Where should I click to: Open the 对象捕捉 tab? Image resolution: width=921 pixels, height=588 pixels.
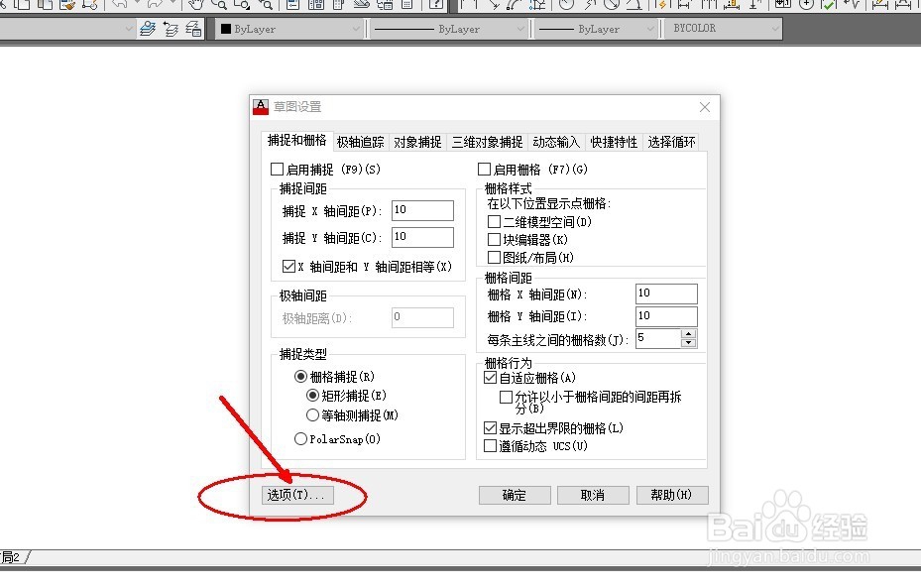click(417, 141)
